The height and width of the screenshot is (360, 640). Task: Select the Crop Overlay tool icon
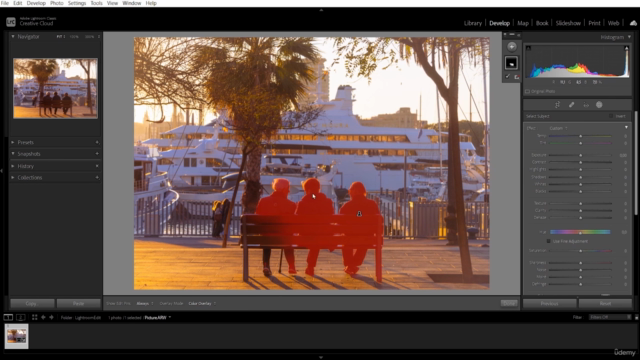(557, 105)
